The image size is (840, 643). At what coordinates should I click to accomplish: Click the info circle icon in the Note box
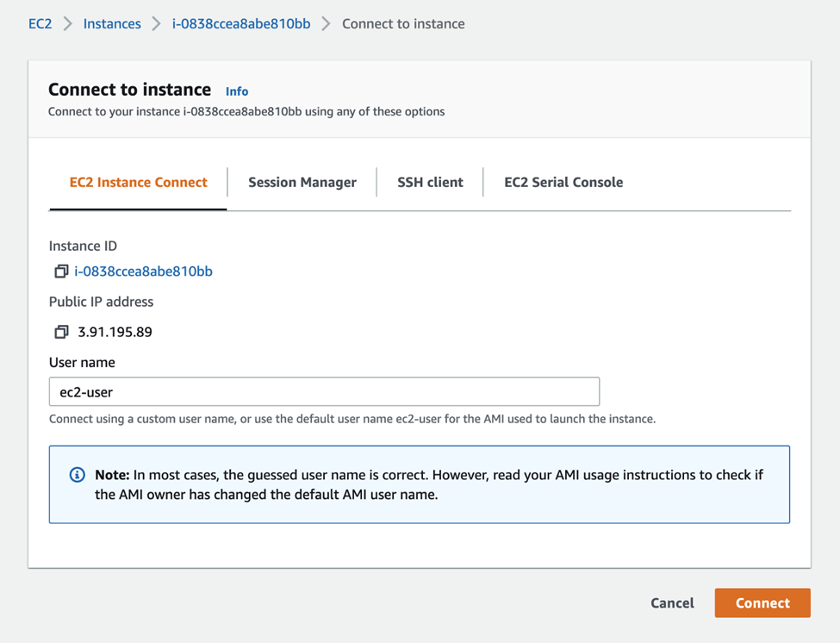tap(78, 475)
